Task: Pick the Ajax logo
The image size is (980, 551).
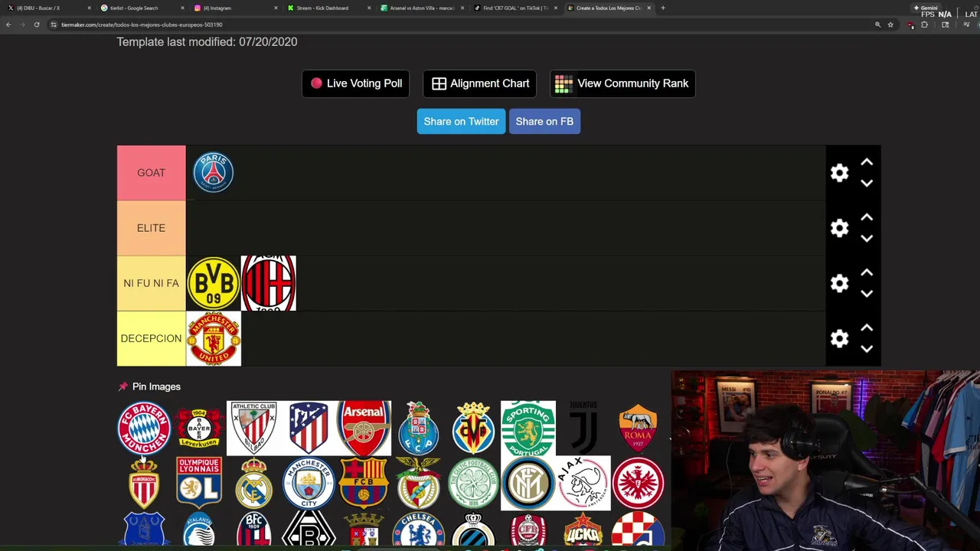Action: 583,483
